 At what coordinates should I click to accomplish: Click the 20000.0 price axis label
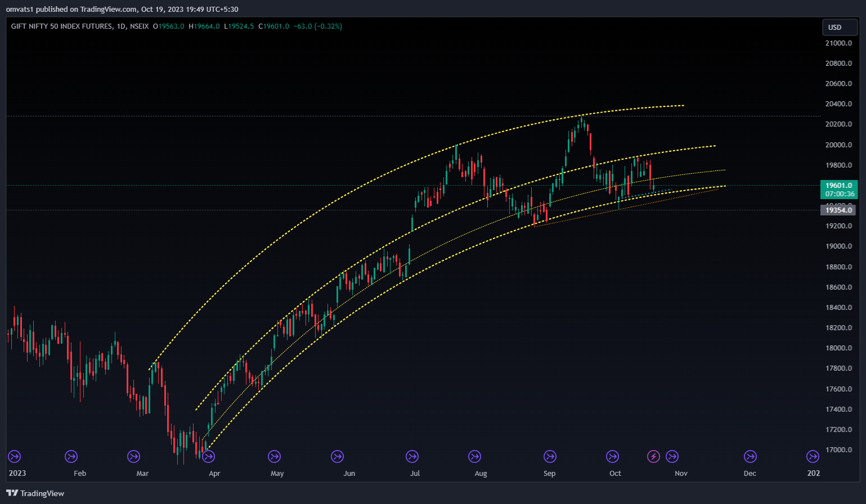(x=838, y=145)
